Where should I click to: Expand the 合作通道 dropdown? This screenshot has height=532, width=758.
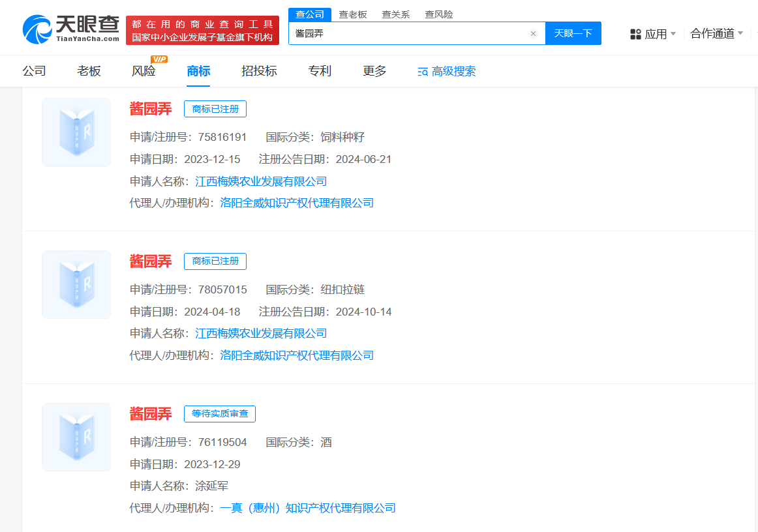[x=716, y=33]
